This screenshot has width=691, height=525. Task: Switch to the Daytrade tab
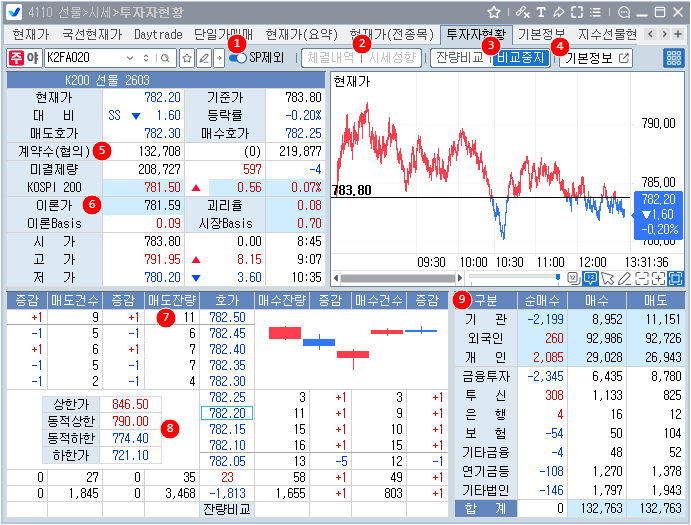pos(159,34)
